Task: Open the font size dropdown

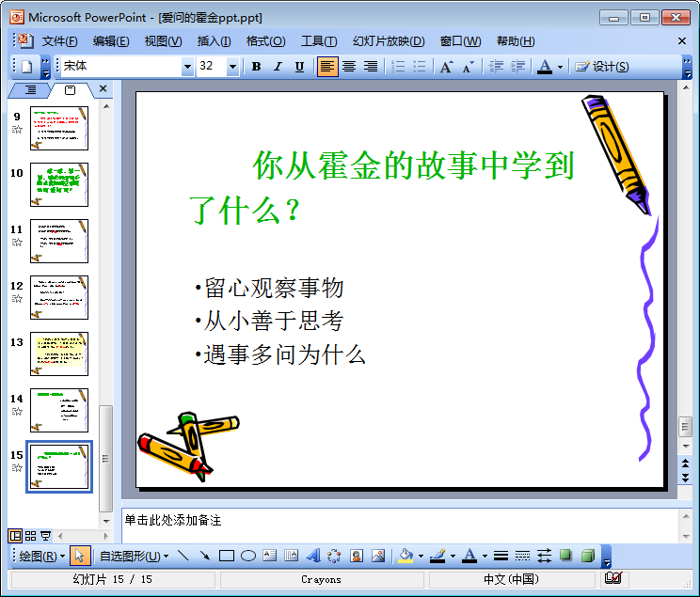Action: 232,67
